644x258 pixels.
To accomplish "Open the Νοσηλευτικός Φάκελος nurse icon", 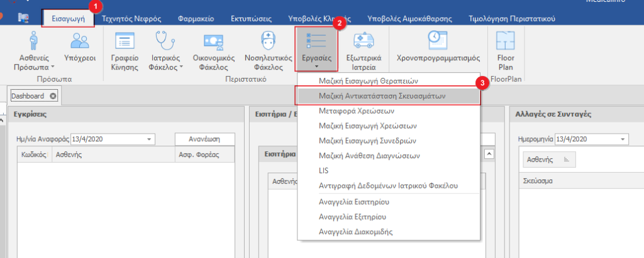I will tap(268, 51).
